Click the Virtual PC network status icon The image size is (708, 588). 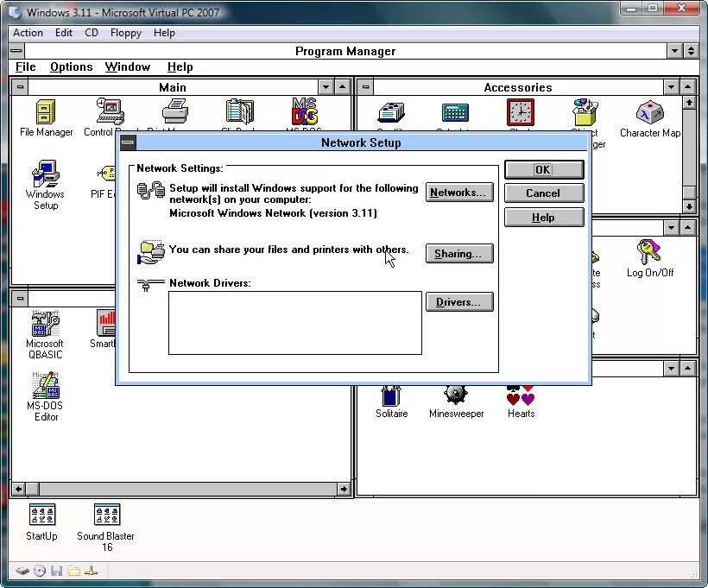91,571
